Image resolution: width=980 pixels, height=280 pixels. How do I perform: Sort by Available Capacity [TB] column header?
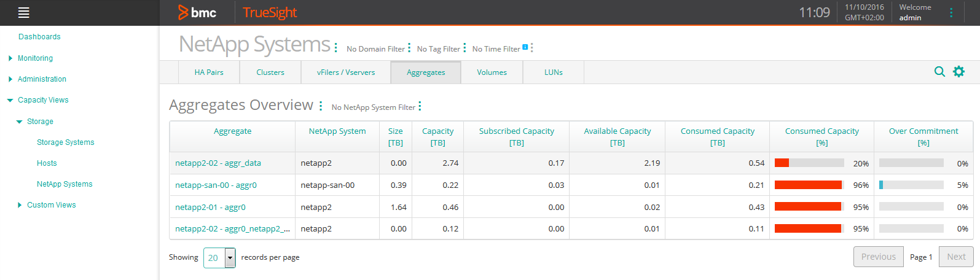pyautogui.click(x=617, y=137)
